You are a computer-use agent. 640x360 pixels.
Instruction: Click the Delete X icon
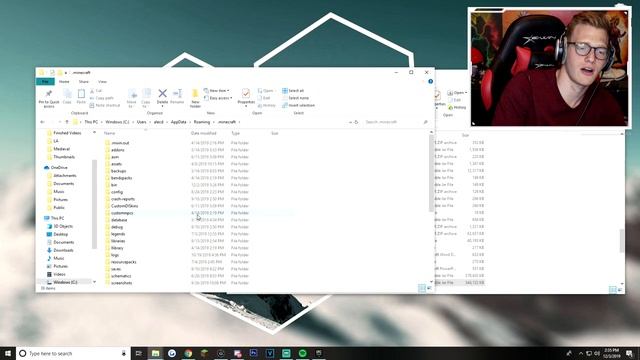pos(162,93)
